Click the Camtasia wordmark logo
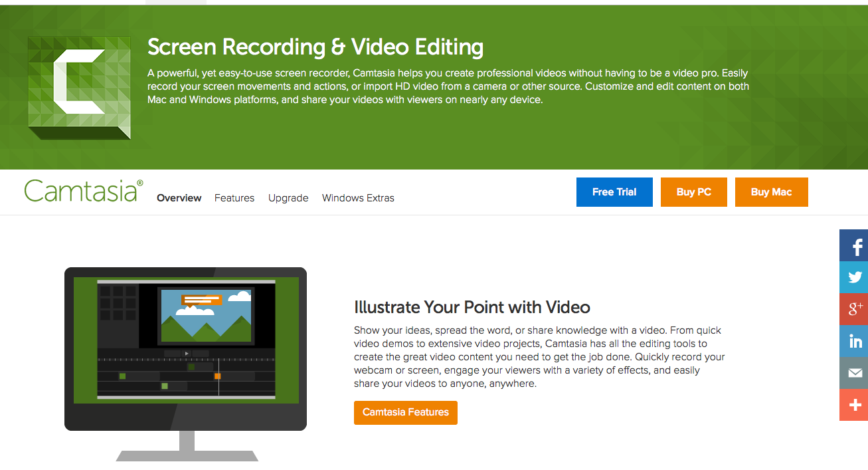The width and height of the screenshot is (868, 470). [84, 191]
